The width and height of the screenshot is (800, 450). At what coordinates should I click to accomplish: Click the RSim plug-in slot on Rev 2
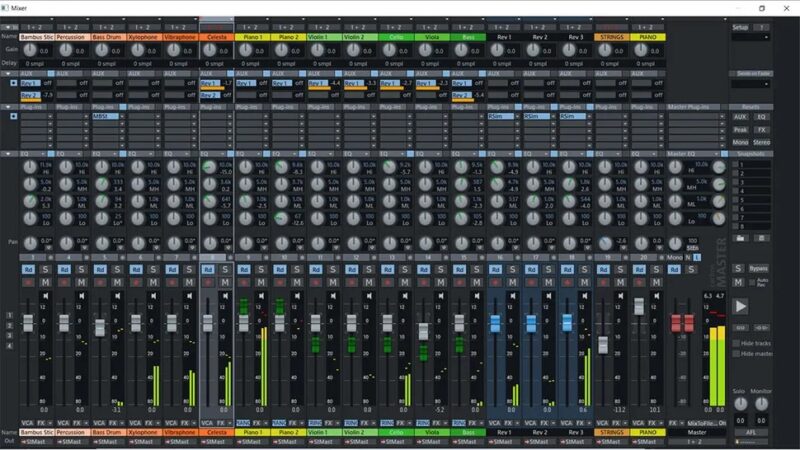pos(536,117)
